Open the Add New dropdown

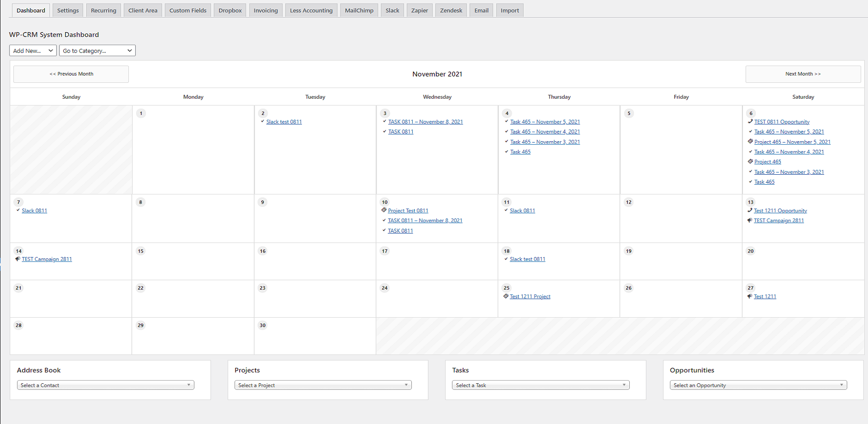pyautogui.click(x=33, y=51)
